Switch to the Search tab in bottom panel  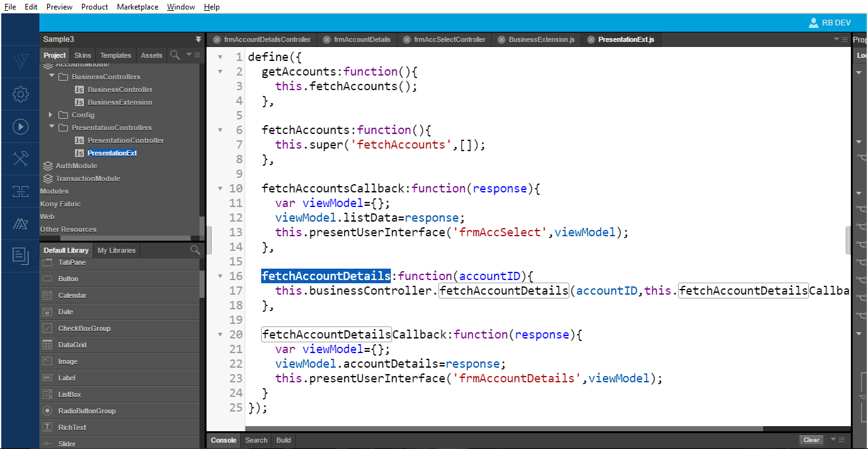256,440
